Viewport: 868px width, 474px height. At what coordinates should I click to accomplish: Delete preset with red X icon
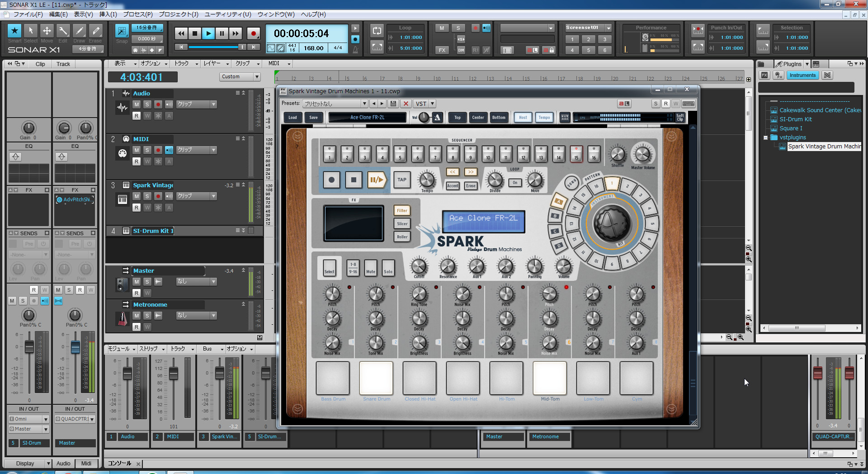406,104
